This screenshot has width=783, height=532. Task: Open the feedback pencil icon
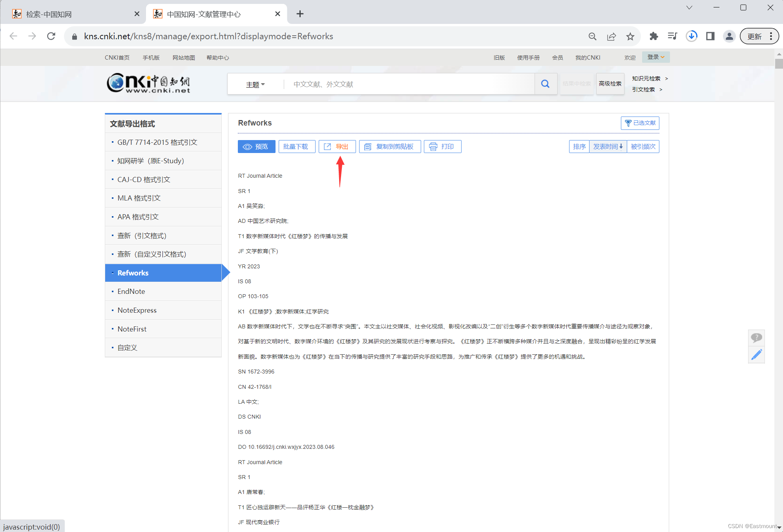point(756,355)
